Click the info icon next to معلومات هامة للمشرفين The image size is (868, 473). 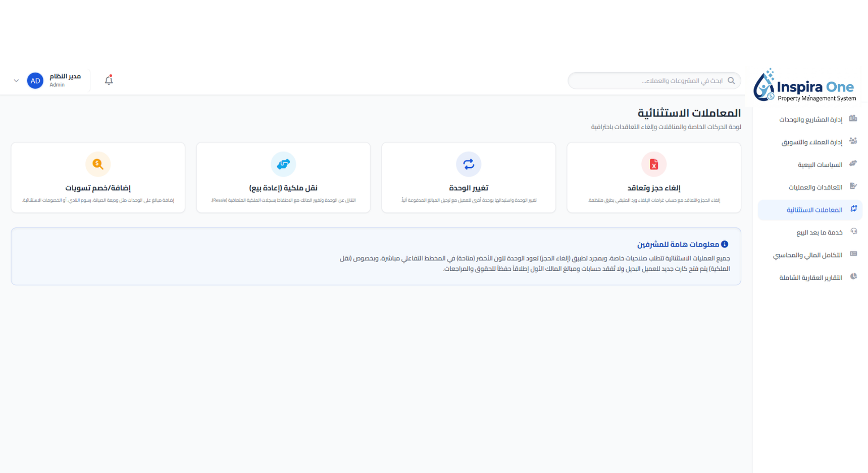point(725,244)
